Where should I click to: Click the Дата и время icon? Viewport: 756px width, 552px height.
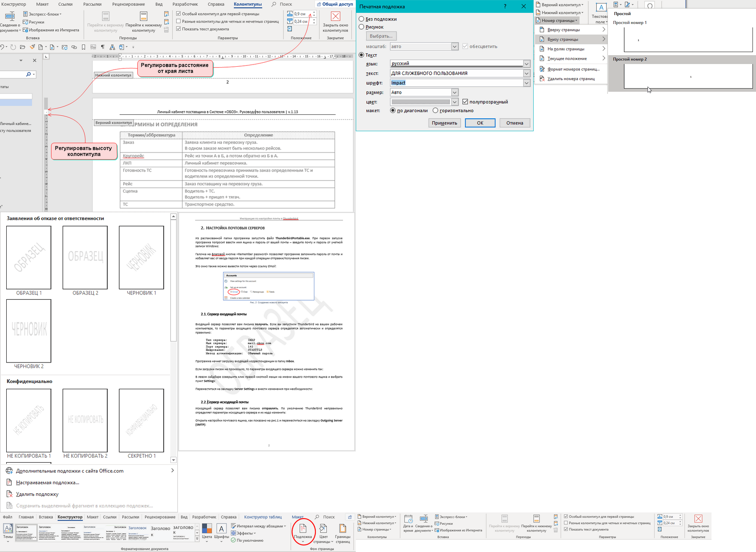[408, 523]
